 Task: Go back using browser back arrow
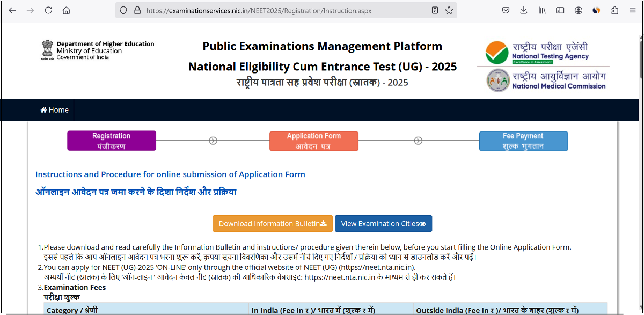tap(12, 10)
